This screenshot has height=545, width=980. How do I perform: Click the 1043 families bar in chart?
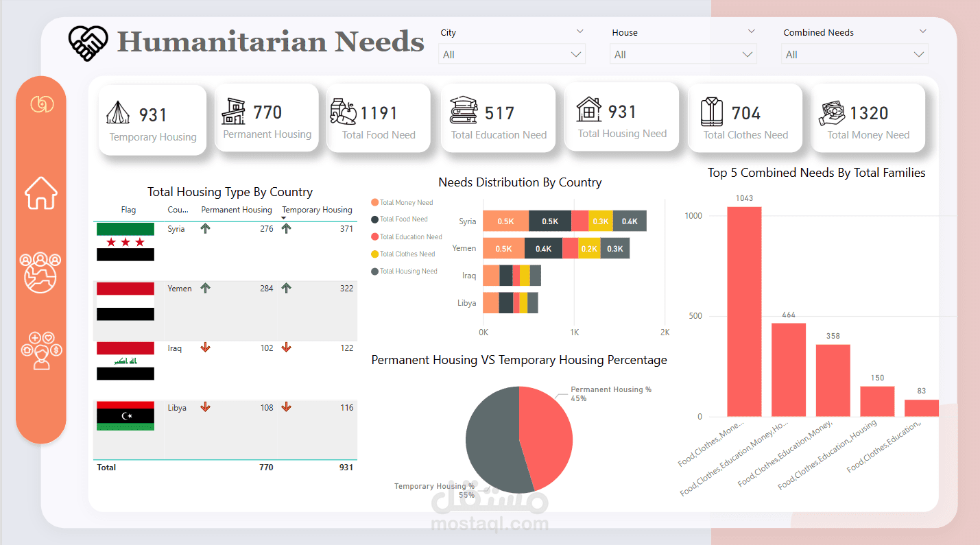pyautogui.click(x=744, y=312)
